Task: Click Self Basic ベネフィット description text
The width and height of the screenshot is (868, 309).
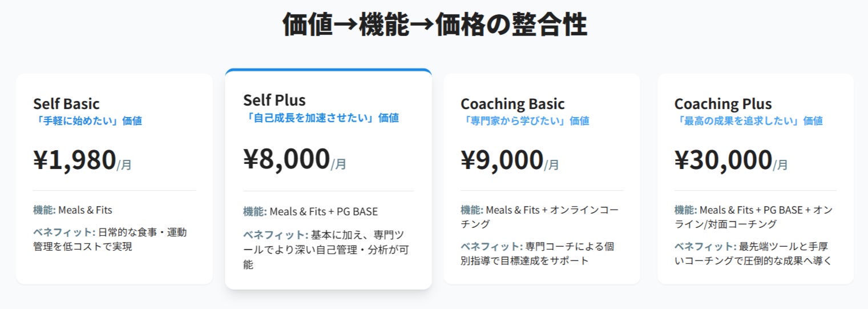Action: 110,239
